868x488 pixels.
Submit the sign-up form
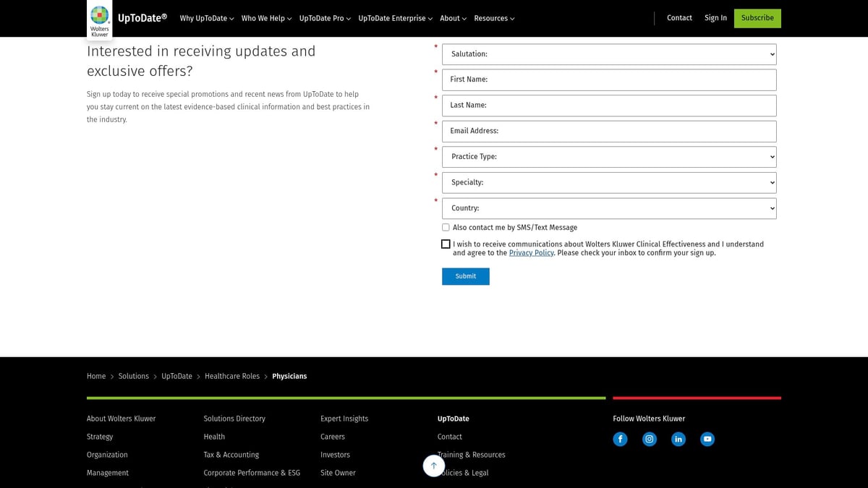pyautogui.click(x=465, y=276)
